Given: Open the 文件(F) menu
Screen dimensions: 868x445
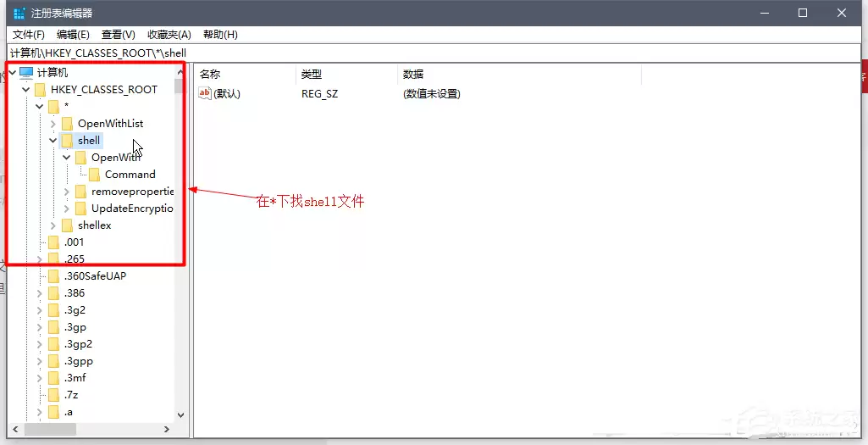Looking at the screenshot, I should click(x=28, y=35).
